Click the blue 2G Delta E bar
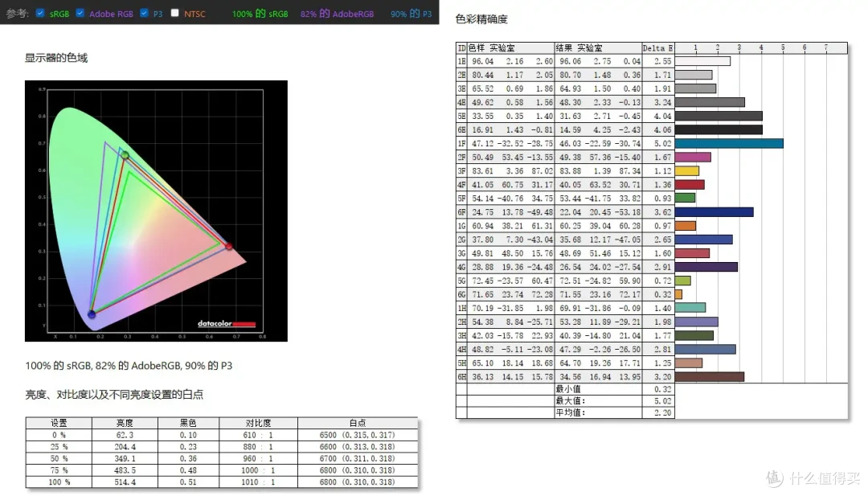Screen dimensions: 868x496 [703, 240]
